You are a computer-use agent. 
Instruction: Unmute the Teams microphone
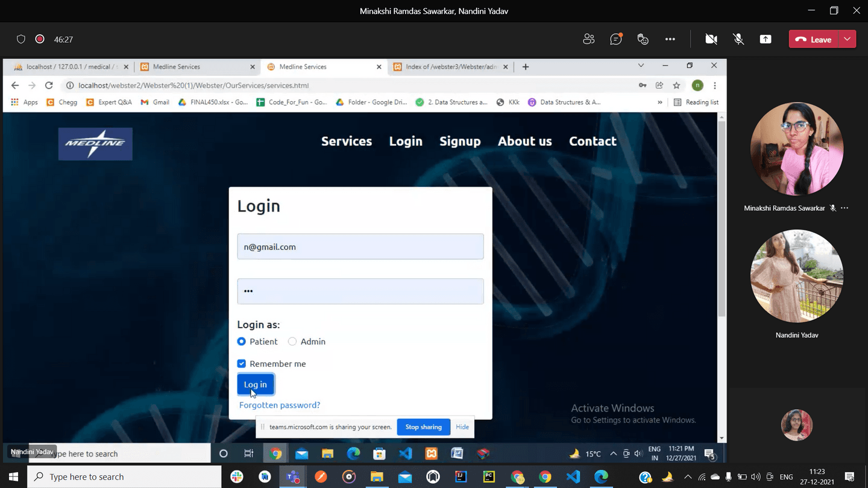[x=738, y=39]
